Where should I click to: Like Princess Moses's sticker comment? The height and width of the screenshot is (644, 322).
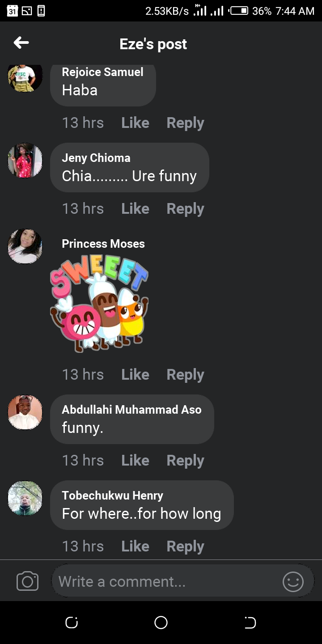tap(135, 375)
